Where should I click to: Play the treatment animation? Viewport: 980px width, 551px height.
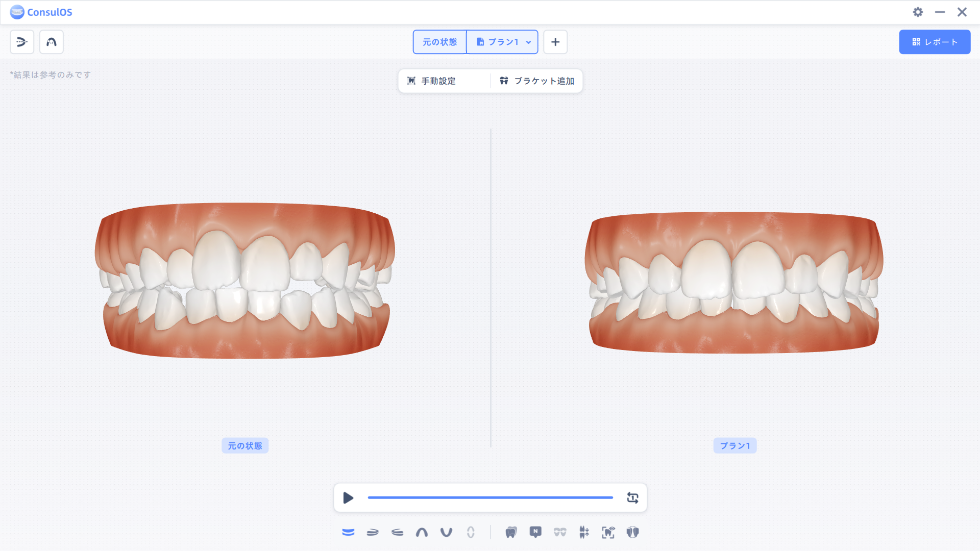348,498
